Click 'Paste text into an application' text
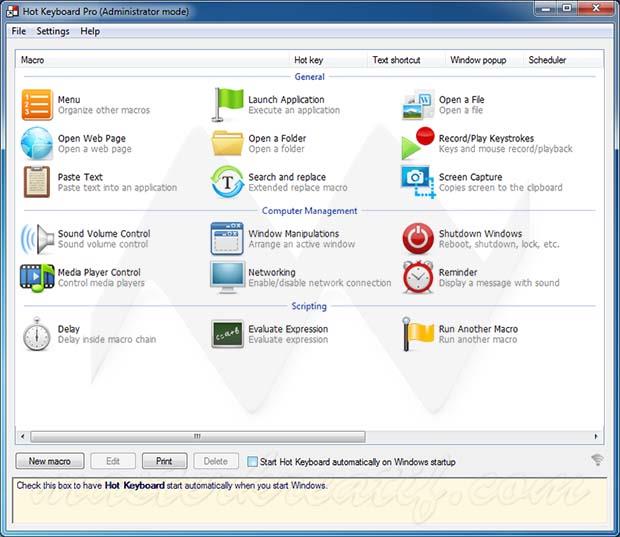Screen dimensions: 620x537 tap(117, 188)
